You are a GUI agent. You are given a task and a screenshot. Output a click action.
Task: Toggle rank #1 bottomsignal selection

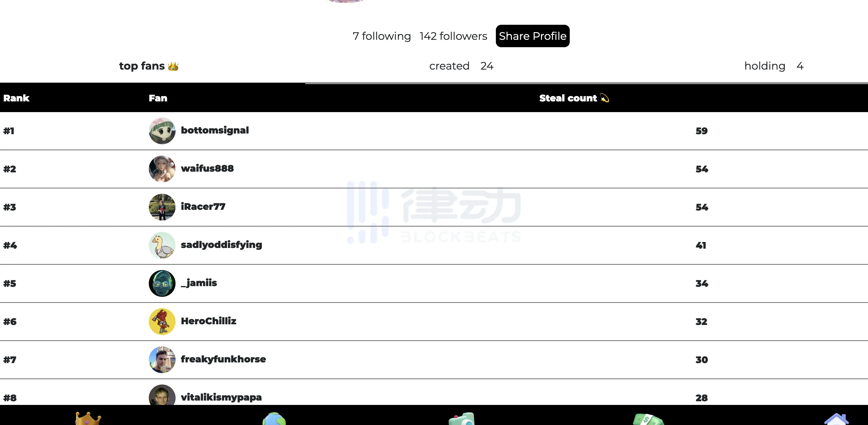(434, 130)
